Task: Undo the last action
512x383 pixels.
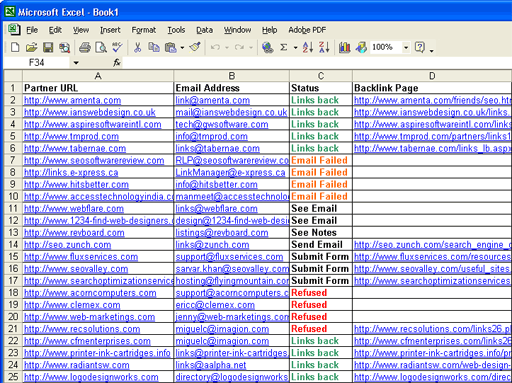Action: [215, 47]
